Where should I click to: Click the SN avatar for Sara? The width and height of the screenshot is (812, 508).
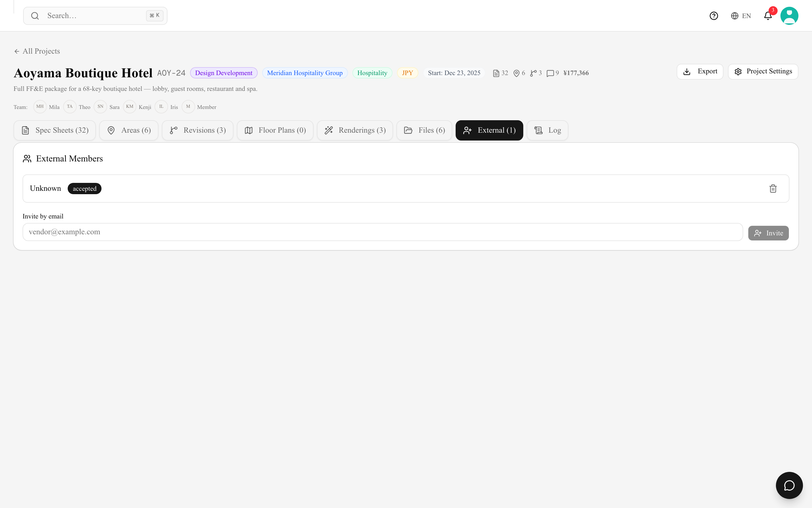click(100, 106)
